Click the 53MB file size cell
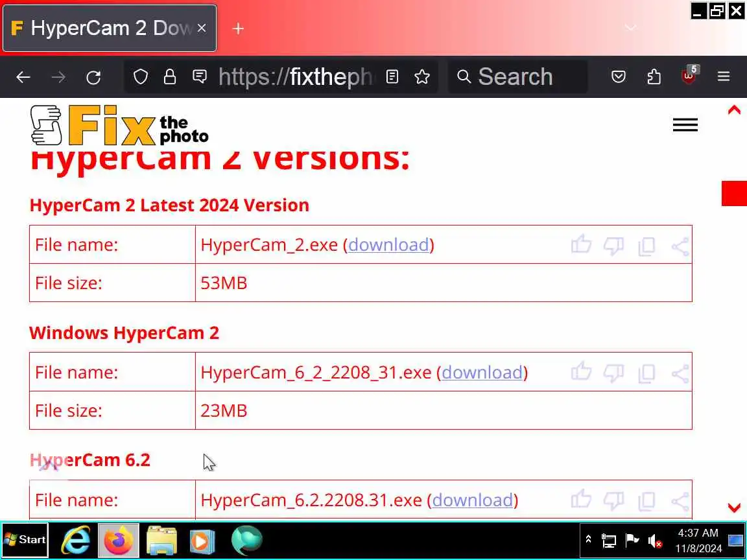The height and width of the screenshot is (560, 747). [x=444, y=283]
